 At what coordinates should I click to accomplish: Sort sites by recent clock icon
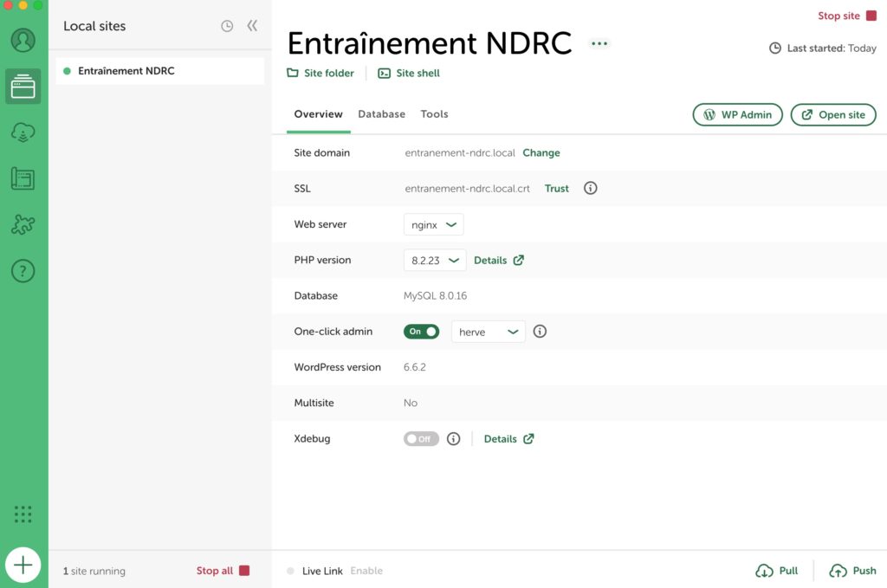(x=227, y=26)
